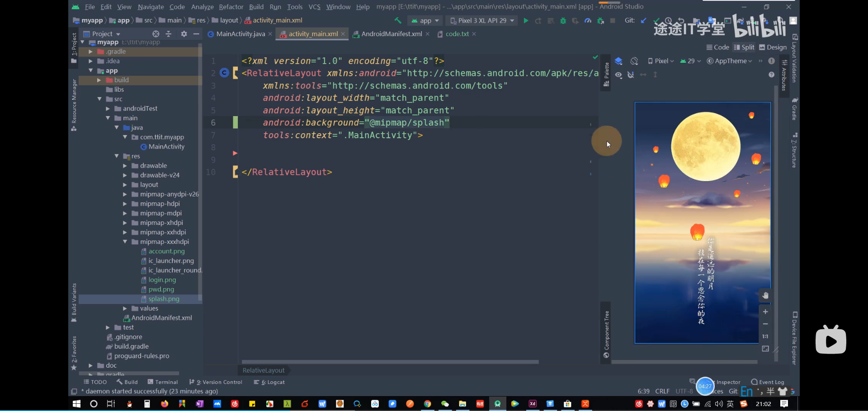Open Version Control tool window
The width and height of the screenshot is (868, 411).
click(216, 382)
